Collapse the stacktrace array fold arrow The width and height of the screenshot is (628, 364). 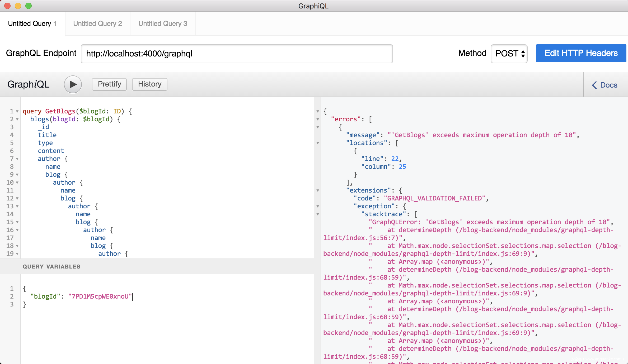[x=318, y=214]
